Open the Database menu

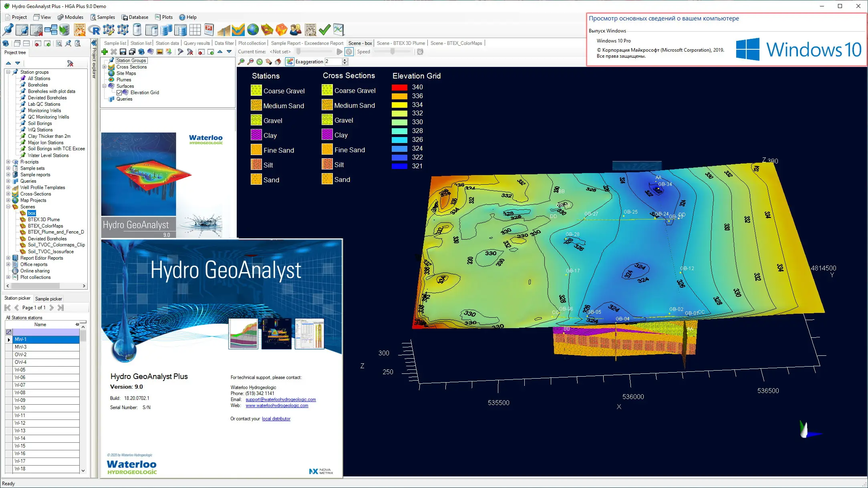[x=135, y=17]
